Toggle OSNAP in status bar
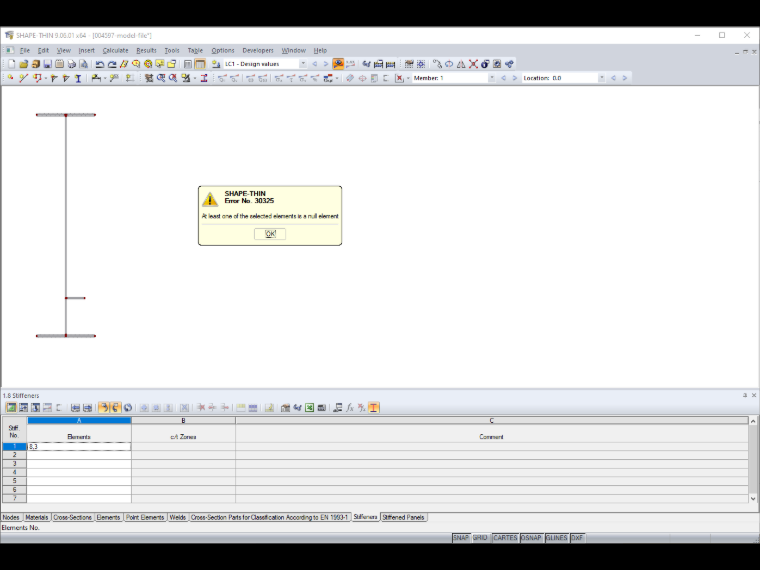The height and width of the screenshot is (570, 760). 531,538
